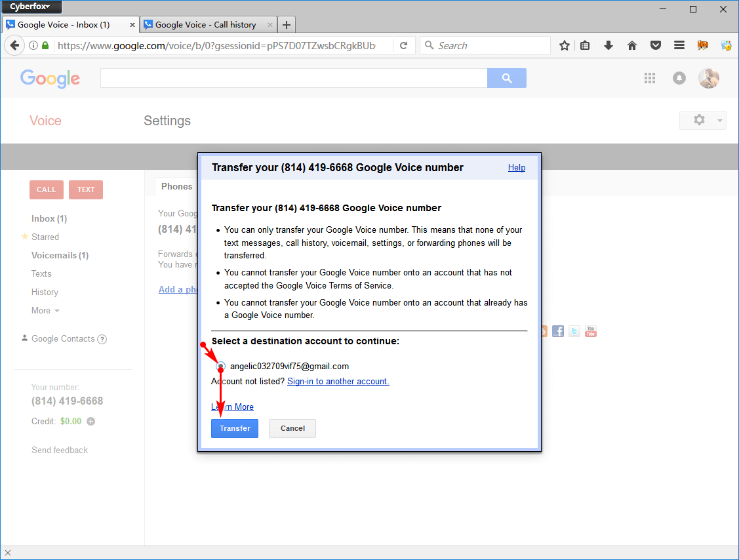Cancel the transfer dialog
Viewport: 739px width, 560px height.
tap(292, 428)
